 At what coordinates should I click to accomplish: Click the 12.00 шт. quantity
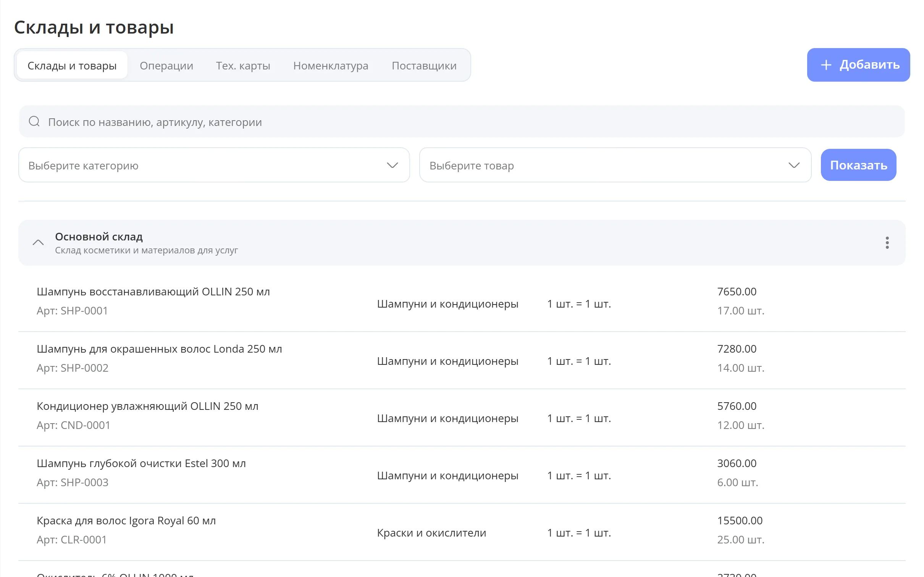pyautogui.click(x=741, y=425)
